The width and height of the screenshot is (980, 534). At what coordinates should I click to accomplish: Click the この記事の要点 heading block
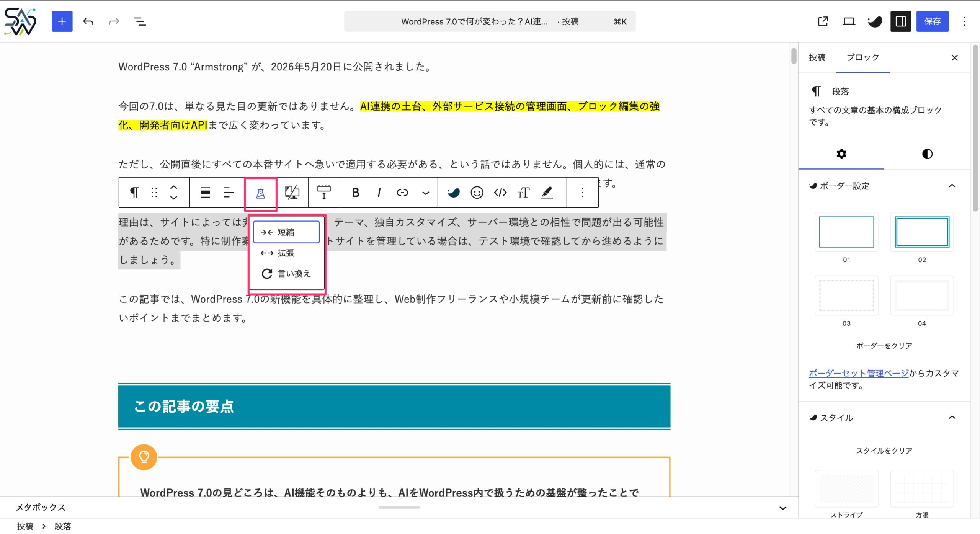pos(394,407)
